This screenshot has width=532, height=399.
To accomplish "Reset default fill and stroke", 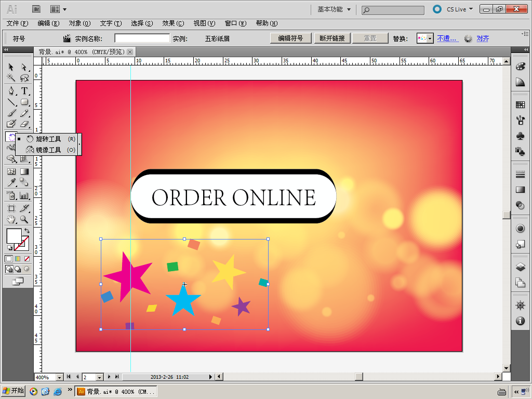I will (9, 248).
